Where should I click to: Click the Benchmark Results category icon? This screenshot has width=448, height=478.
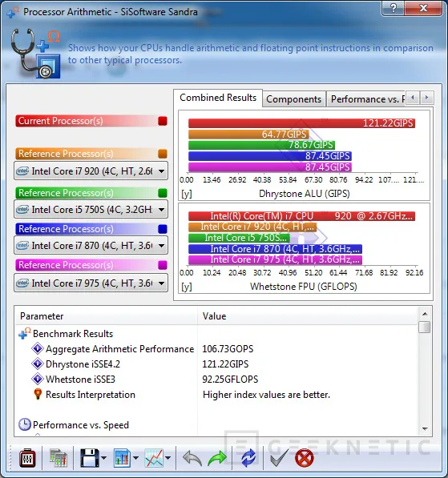click(x=24, y=333)
